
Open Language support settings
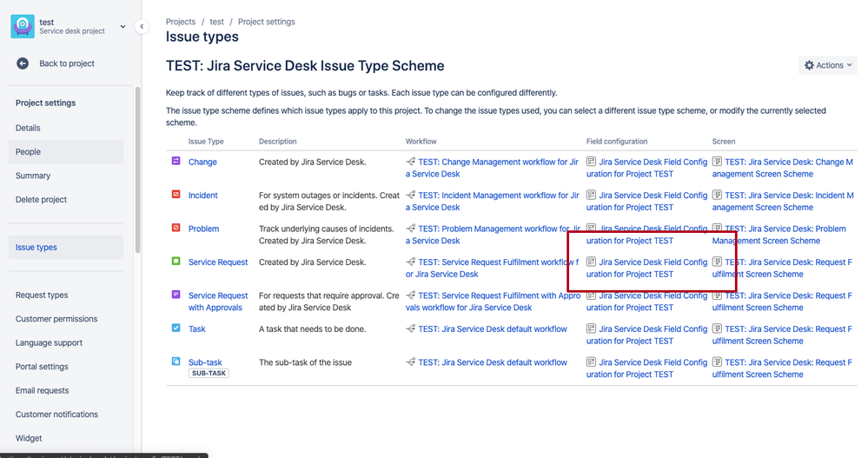point(49,342)
